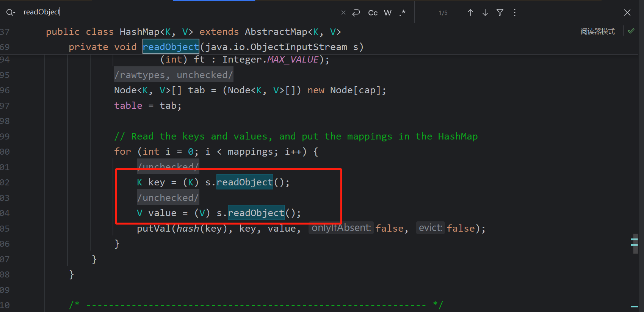The width and height of the screenshot is (644, 312).
Task: Click java.io.ObjectInputStream parameter type
Action: [x=276, y=47]
